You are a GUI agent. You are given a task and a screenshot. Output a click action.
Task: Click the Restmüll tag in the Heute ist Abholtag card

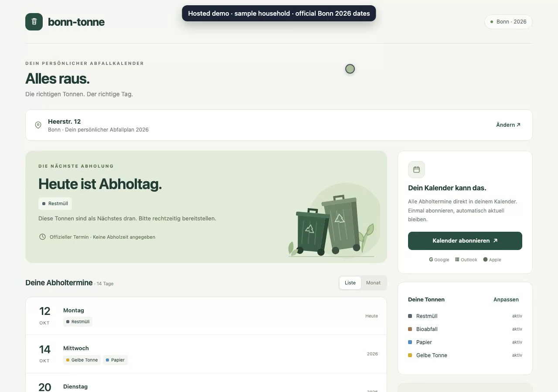point(55,203)
